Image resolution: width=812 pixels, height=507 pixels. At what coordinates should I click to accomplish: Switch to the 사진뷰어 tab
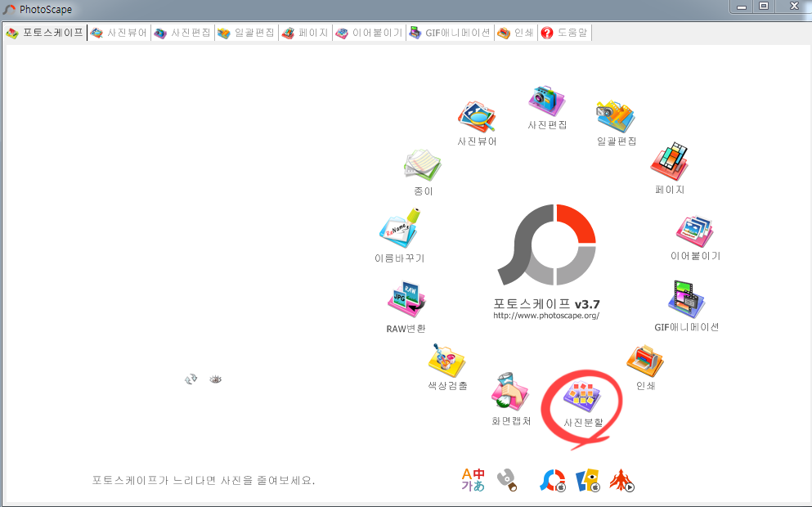coord(119,33)
